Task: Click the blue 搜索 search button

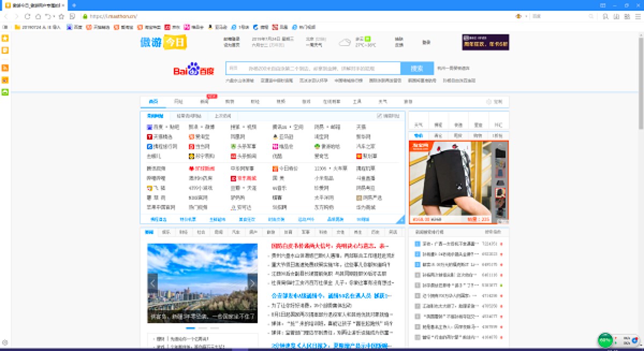Action: (x=417, y=69)
